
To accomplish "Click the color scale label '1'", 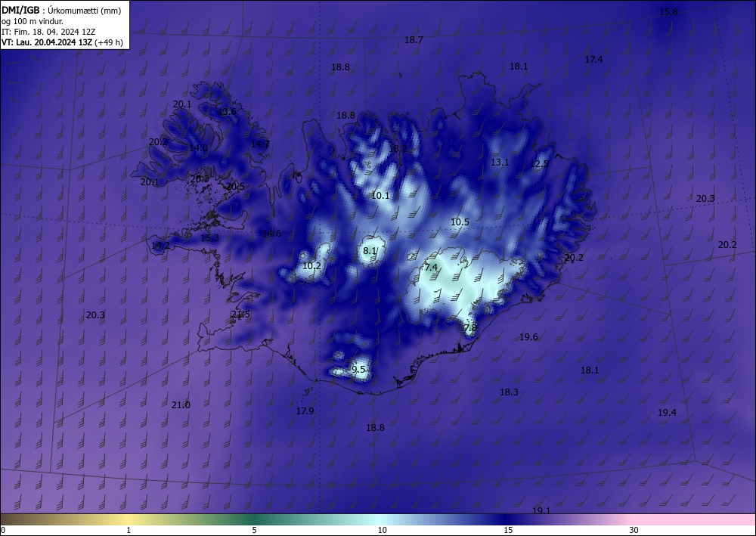I will tap(129, 530).
